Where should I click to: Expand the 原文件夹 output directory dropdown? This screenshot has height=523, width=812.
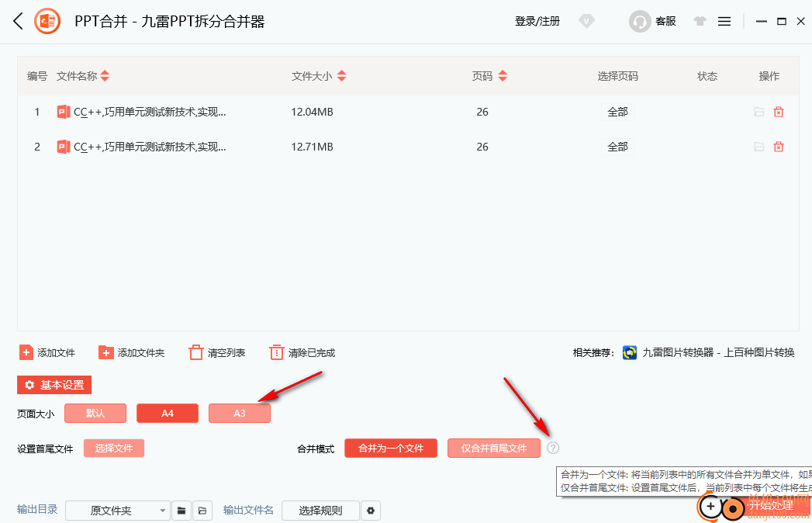(118, 511)
